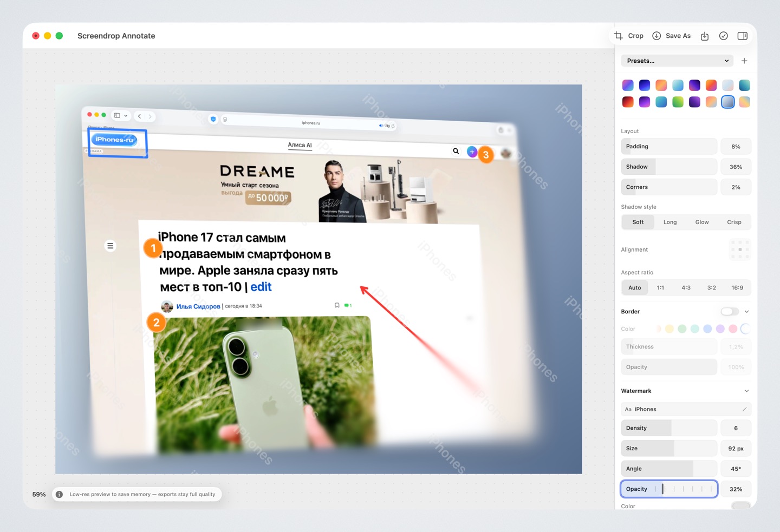The image size is (780, 532).
Task: Select 1:1 aspect ratio
Action: click(660, 287)
